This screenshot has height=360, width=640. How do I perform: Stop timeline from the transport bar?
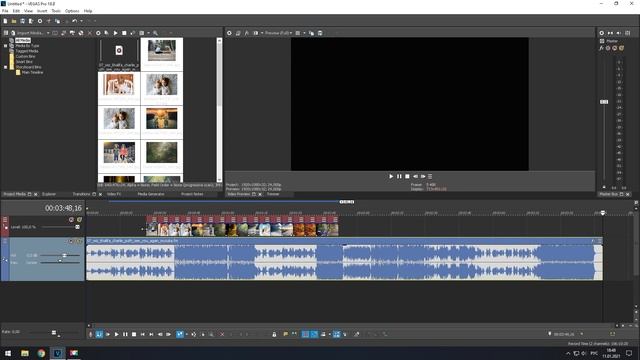tap(134, 334)
